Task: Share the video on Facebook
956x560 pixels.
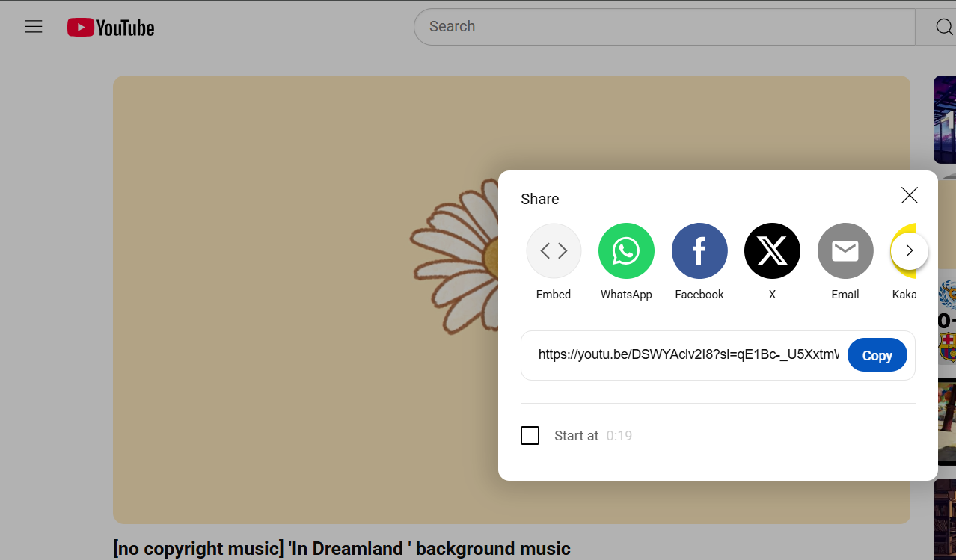Action: [x=699, y=250]
